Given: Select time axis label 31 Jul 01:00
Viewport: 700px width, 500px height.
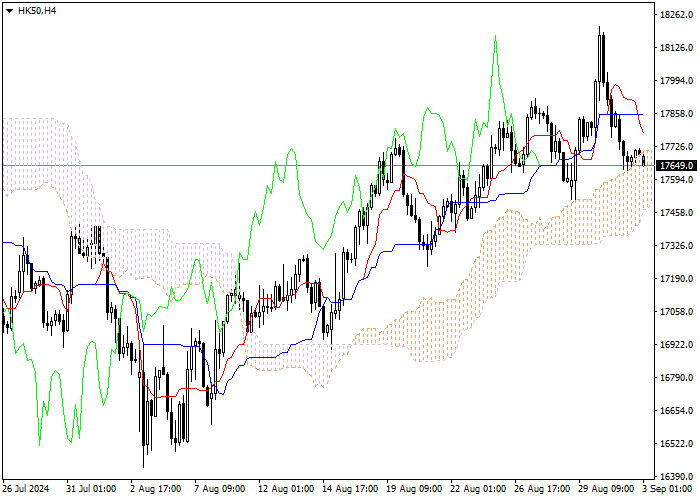Looking at the screenshot, I should [91, 488].
